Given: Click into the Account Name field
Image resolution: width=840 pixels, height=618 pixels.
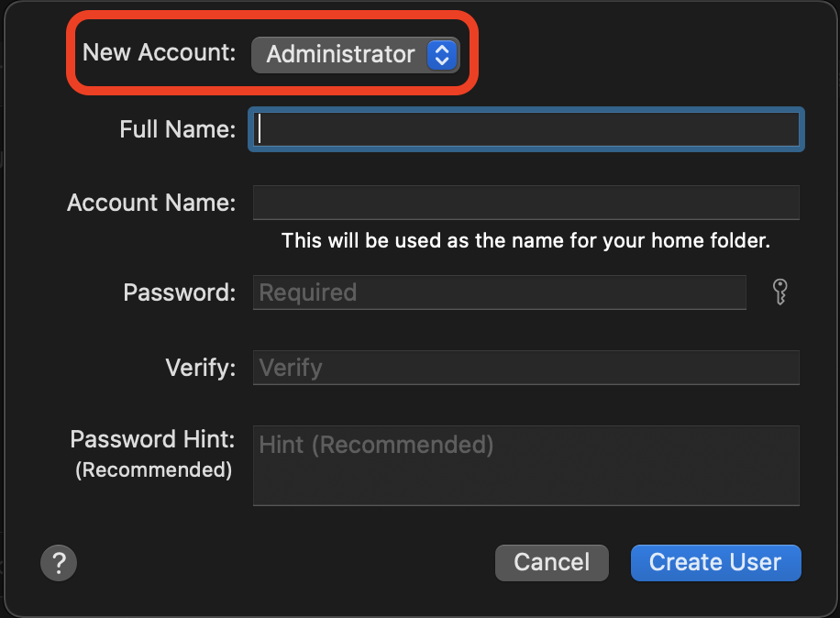Looking at the screenshot, I should pyautogui.click(x=525, y=203).
